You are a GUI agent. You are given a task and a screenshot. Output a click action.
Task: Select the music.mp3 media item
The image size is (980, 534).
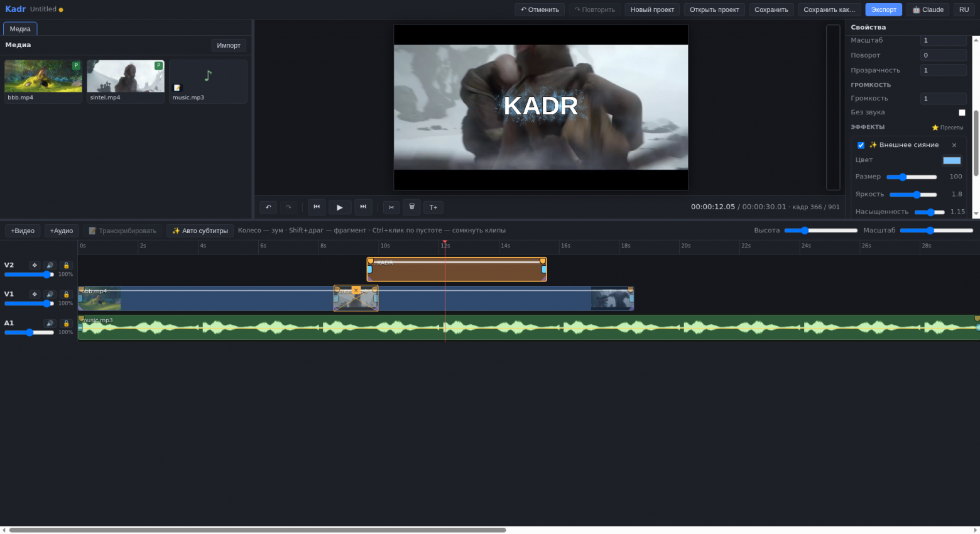click(x=208, y=81)
